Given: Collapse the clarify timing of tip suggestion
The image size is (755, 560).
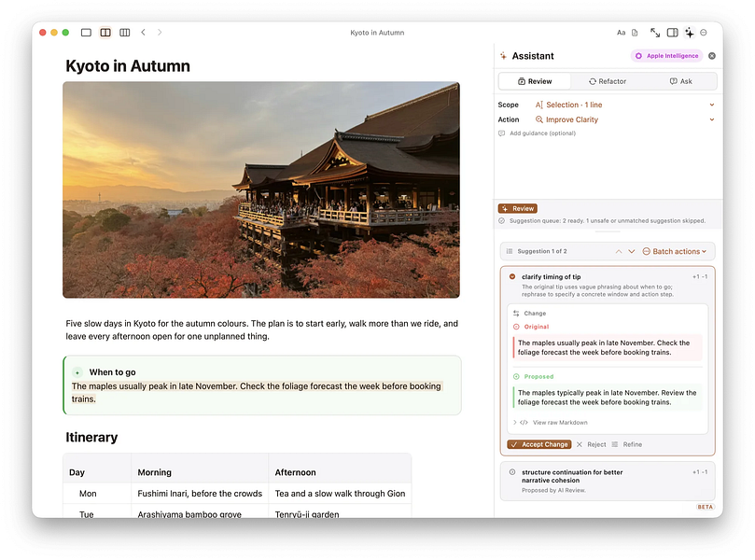Looking at the screenshot, I should (512, 277).
